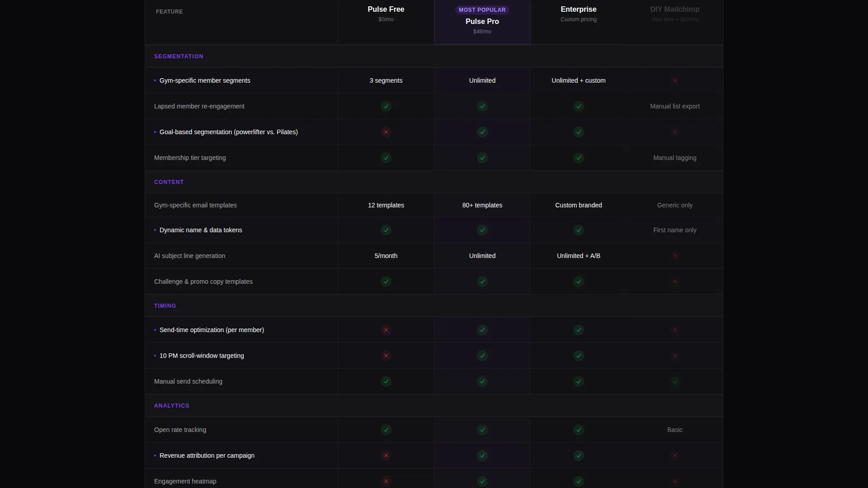This screenshot has height=488, width=868.
Task: Click Pulse Free red X for Goal-based segmentation
Action: pos(386,132)
